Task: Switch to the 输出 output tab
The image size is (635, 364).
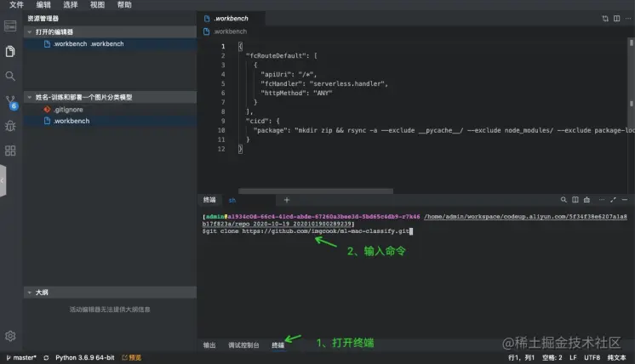Action: point(209,345)
